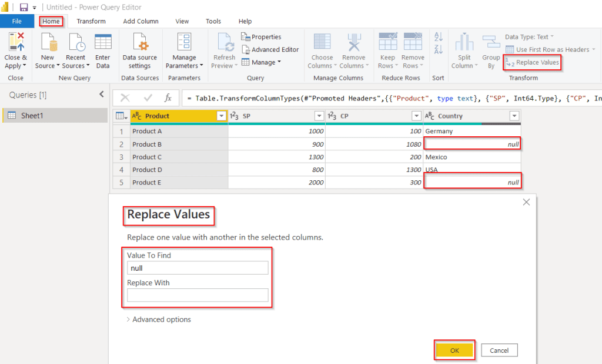This screenshot has height=364, width=602.
Task: Open the File menu
Action: [17, 21]
